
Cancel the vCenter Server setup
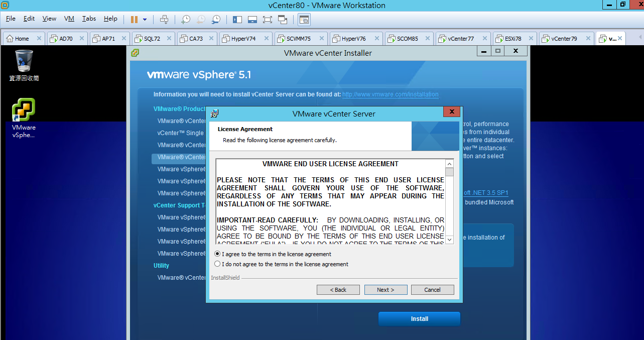pyautogui.click(x=433, y=290)
